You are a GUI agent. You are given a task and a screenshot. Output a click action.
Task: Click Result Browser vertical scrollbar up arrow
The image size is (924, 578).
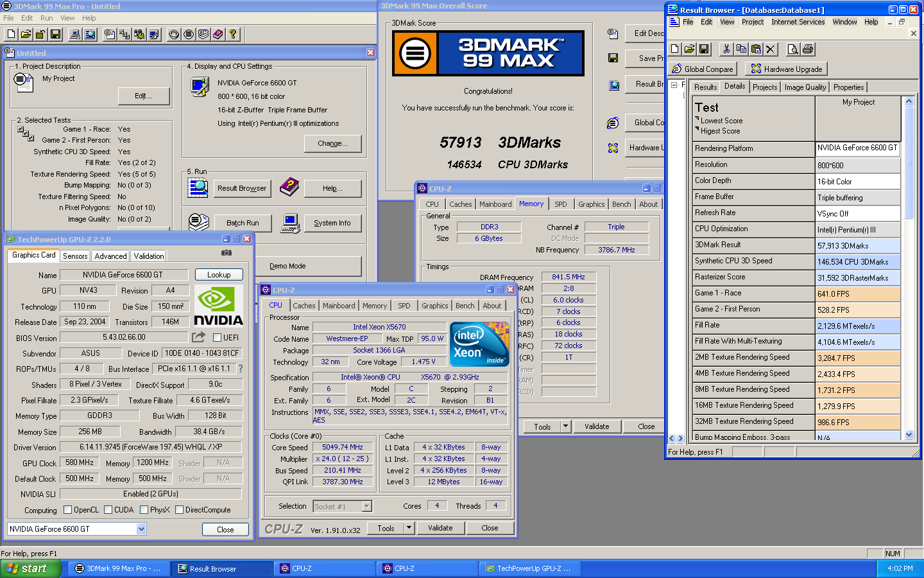click(909, 101)
